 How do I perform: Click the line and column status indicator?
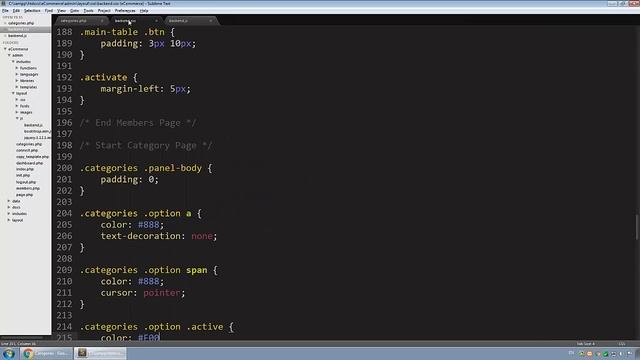pyautogui.click(x=18, y=344)
